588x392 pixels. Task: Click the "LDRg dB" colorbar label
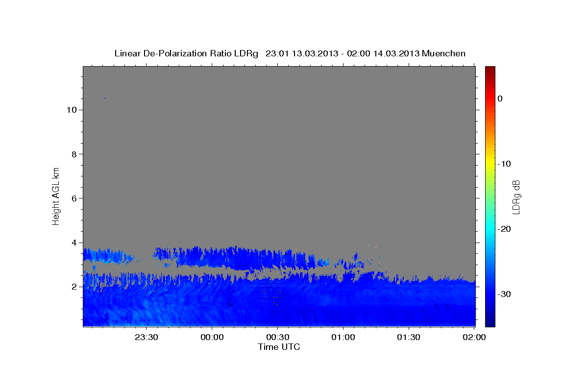515,197
